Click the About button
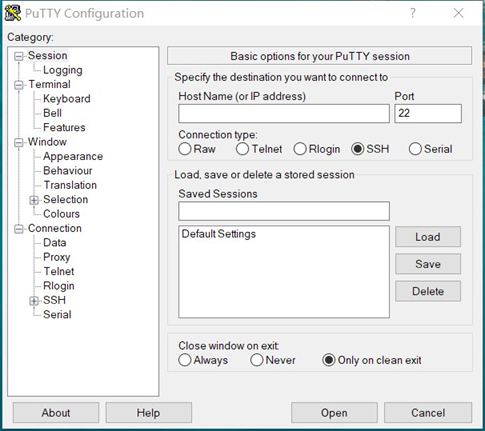Image resolution: width=485 pixels, height=431 pixels. click(56, 413)
